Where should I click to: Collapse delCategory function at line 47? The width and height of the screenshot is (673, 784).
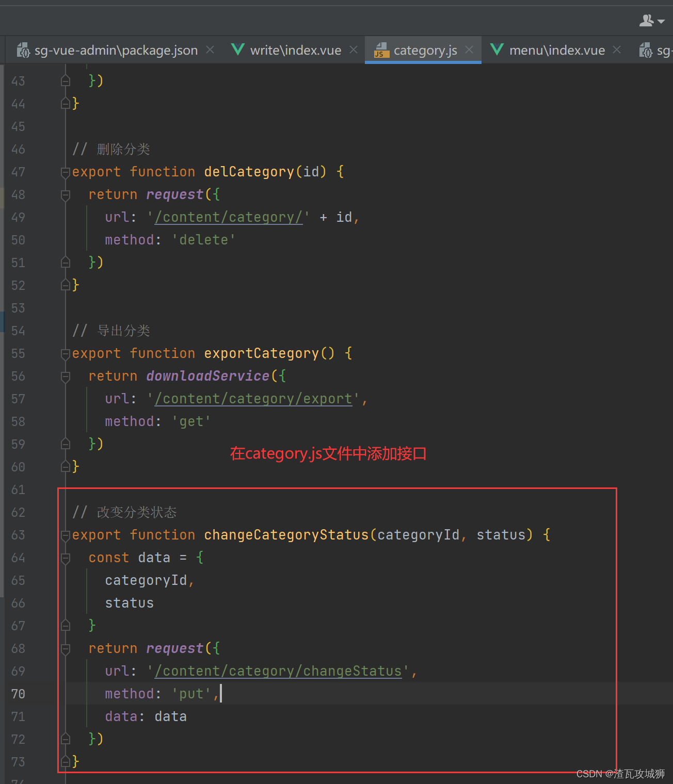66,172
